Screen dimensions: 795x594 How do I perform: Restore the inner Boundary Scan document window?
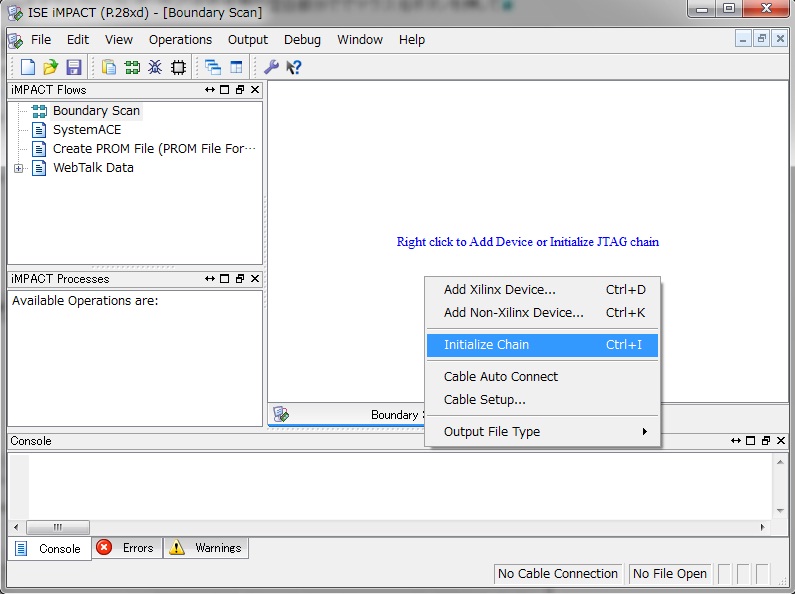[x=761, y=39]
